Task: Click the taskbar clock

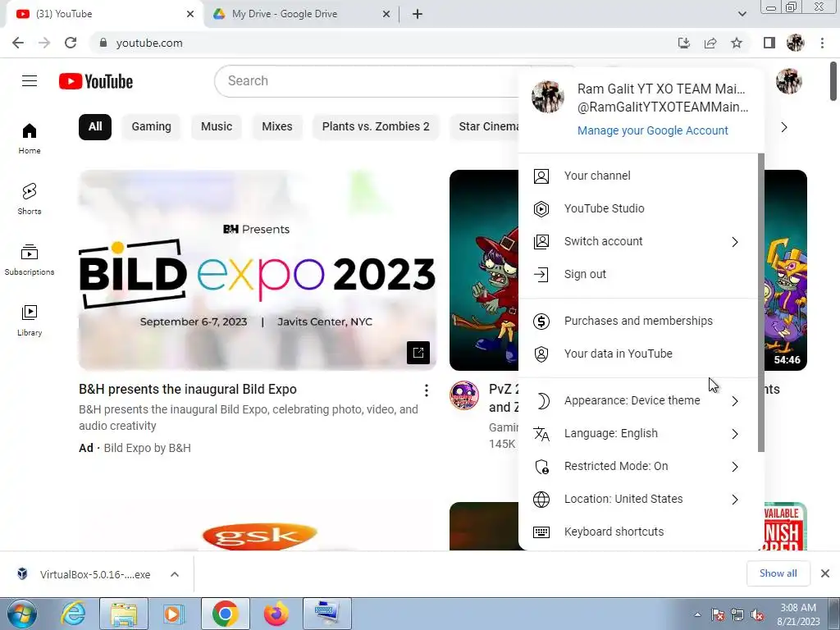Action: pos(797,614)
